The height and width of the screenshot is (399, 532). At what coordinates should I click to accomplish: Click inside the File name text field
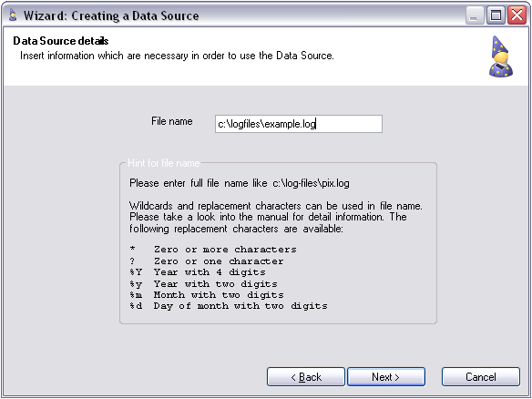299,124
